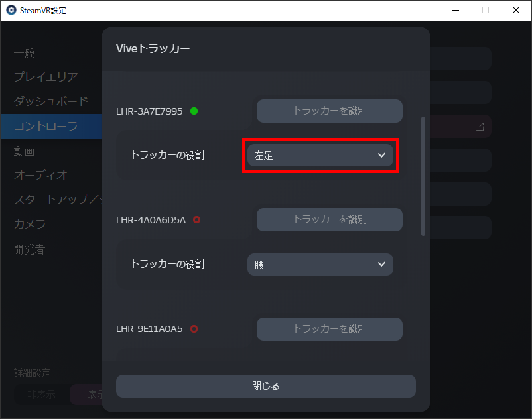Click the external link icon behind dialog
This screenshot has height=419, width=532.
pyautogui.click(x=480, y=127)
